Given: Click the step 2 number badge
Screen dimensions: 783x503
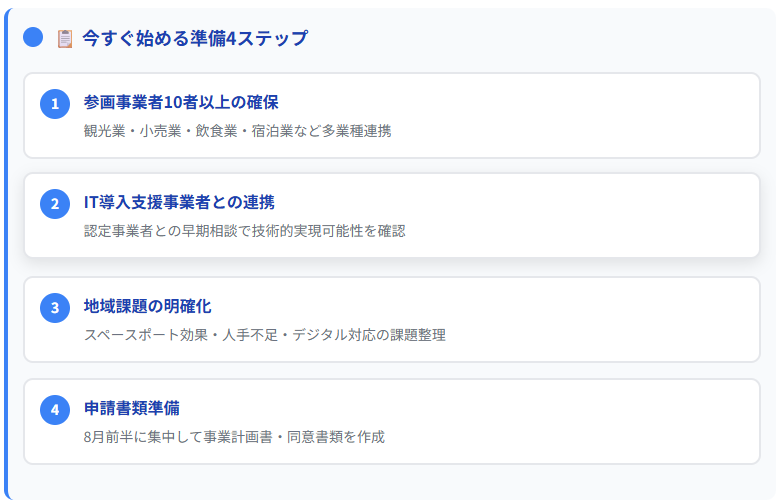Looking at the screenshot, I should point(55,204).
